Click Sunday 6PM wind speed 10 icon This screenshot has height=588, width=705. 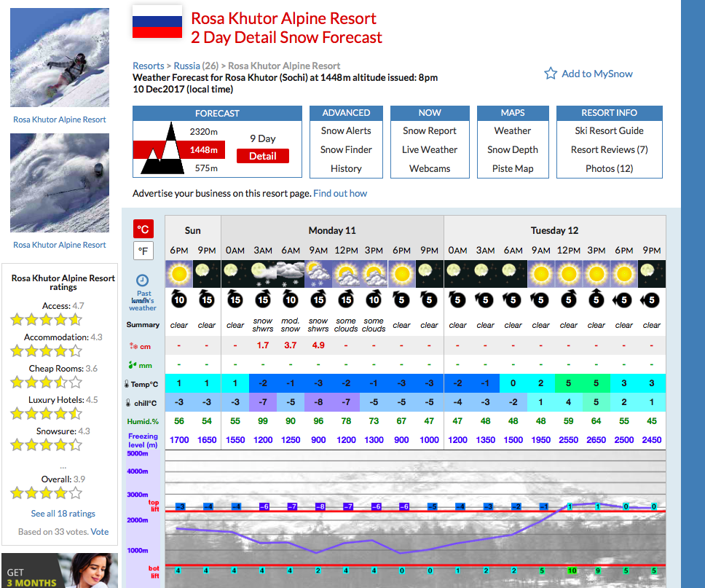tap(179, 299)
